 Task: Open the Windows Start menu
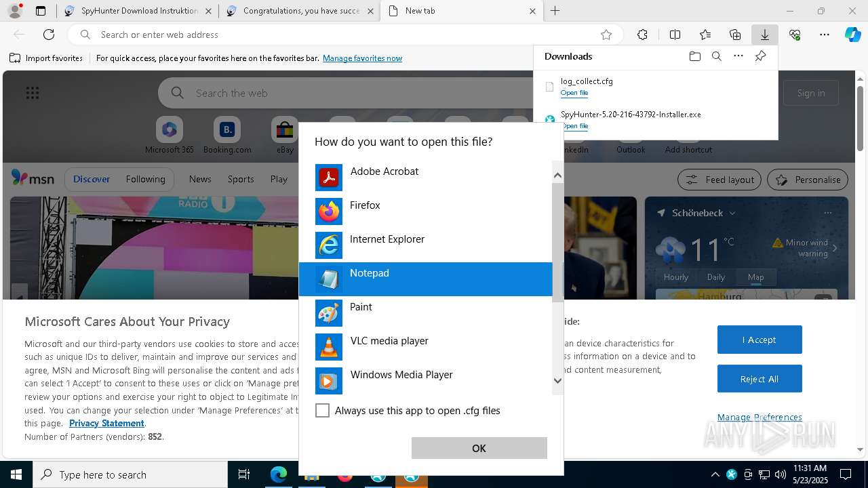point(16,474)
